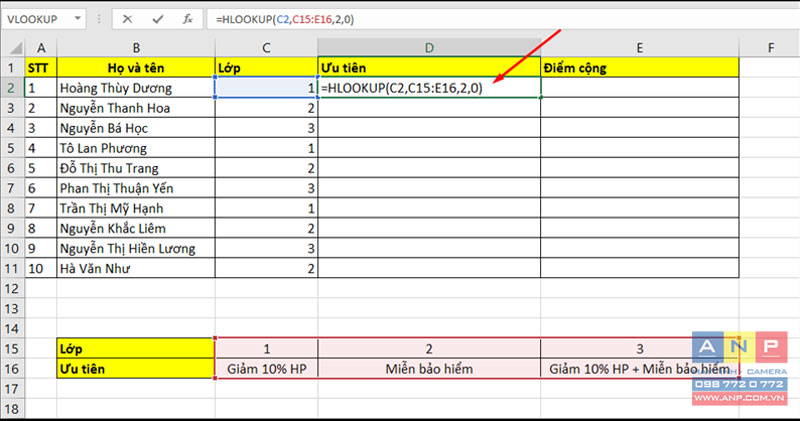
Task: Click the 'Họ và tên' header cell
Action: [x=136, y=67]
